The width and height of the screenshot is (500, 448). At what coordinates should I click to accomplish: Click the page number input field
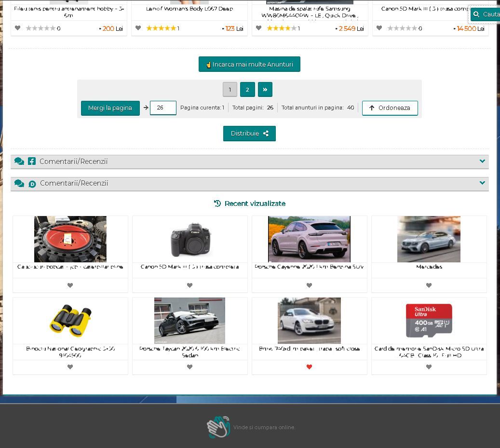(163, 108)
